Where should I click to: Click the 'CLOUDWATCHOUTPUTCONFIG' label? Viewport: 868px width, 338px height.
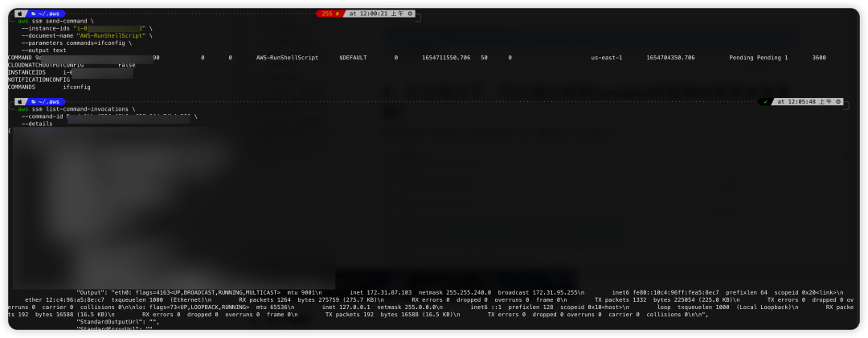click(46, 65)
